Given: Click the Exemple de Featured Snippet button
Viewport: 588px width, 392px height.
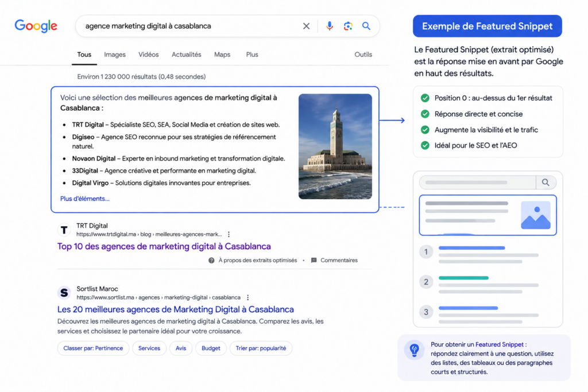Looking at the screenshot, I should click(487, 26).
